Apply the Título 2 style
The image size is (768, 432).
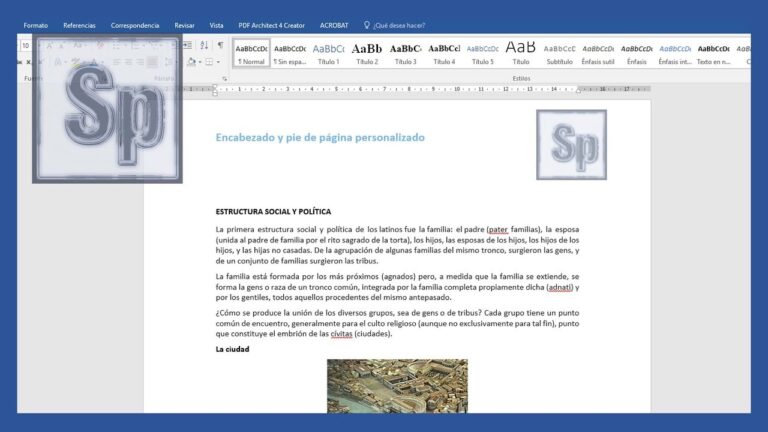point(367,53)
